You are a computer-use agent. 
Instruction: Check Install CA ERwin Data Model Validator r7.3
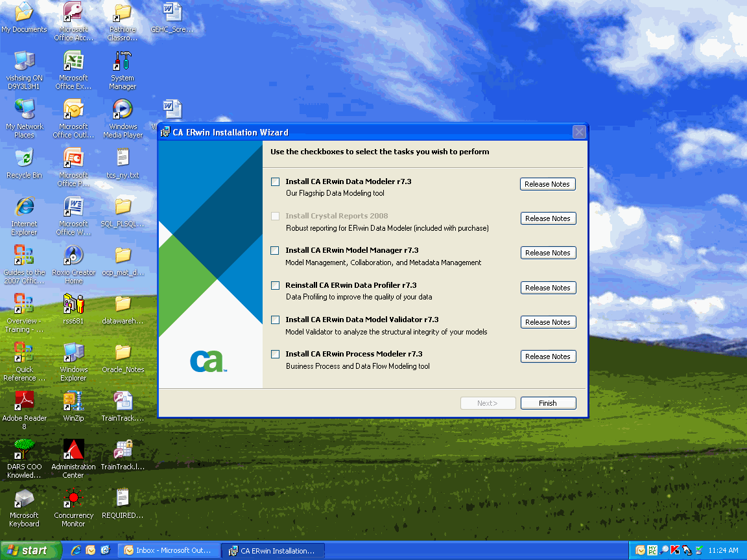(276, 320)
